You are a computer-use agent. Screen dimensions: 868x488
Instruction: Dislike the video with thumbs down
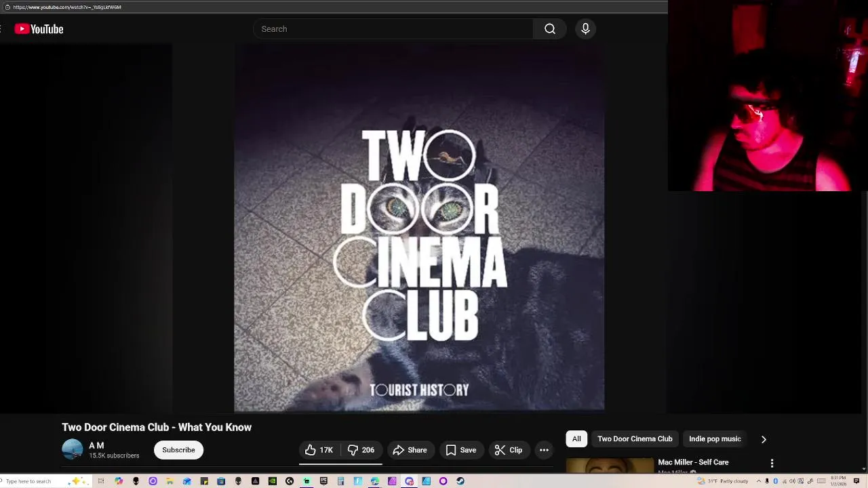[x=361, y=450]
